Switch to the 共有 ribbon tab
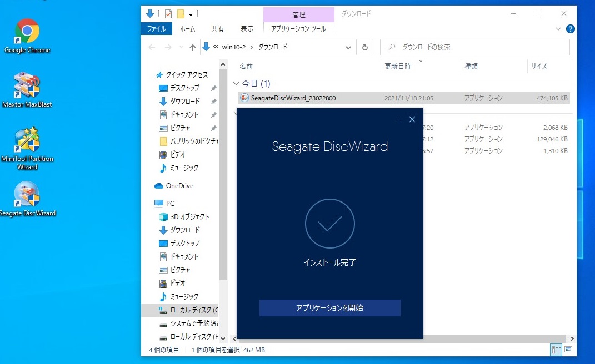 point(217,29)
